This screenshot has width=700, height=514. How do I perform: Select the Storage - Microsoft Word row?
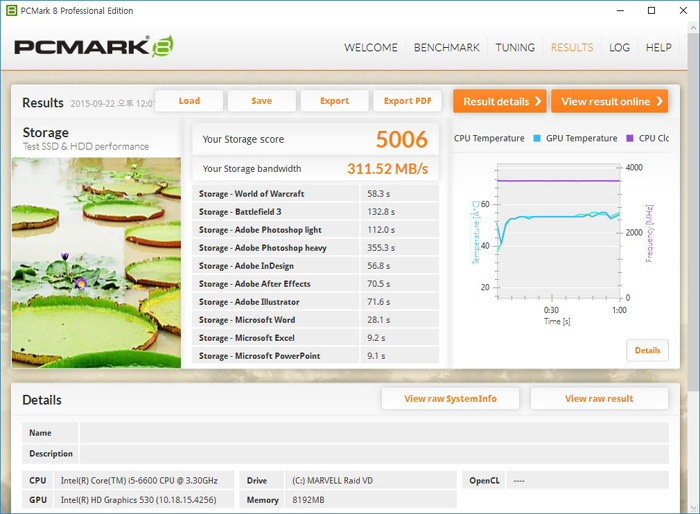[316, 320]
